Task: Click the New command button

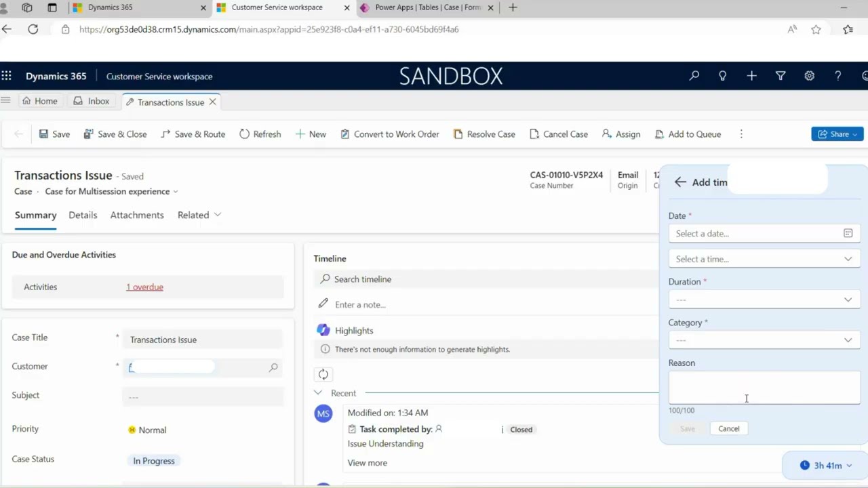Action: [311, 134]
